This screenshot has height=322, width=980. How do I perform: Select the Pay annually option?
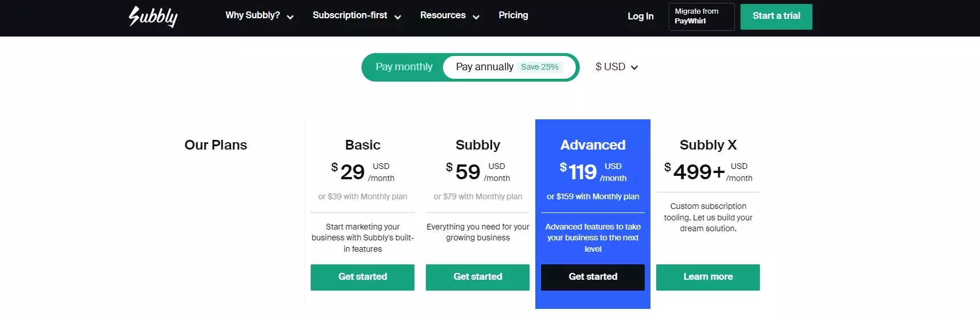[x=485, y=67]
